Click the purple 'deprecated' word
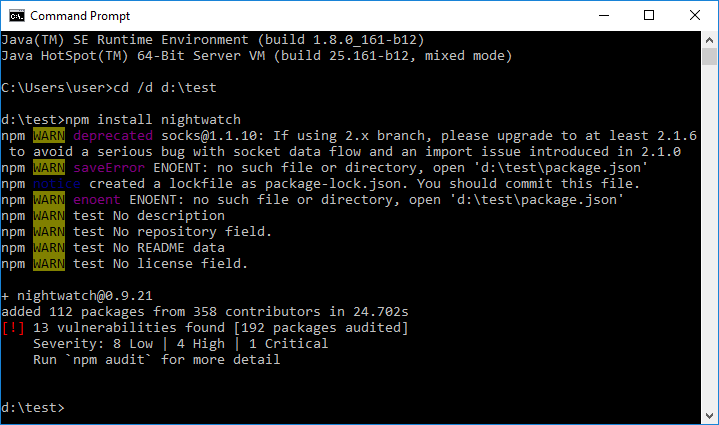 [x=113, y=136]
